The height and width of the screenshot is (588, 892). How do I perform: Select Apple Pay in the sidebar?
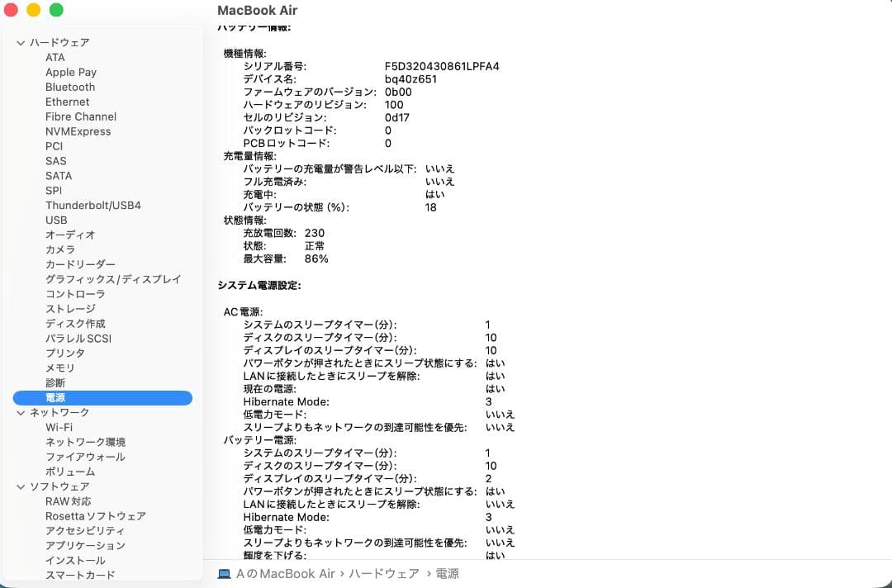pyautogui.click(x=71, y=72)
